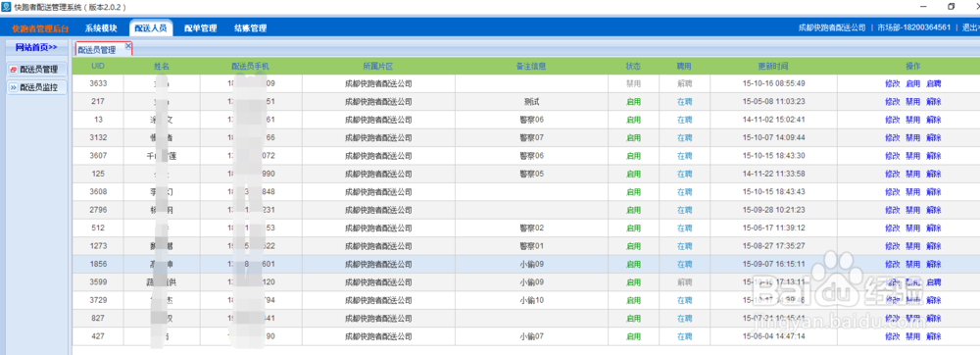Click 禁用 for UID 427 row

(913, 337)
